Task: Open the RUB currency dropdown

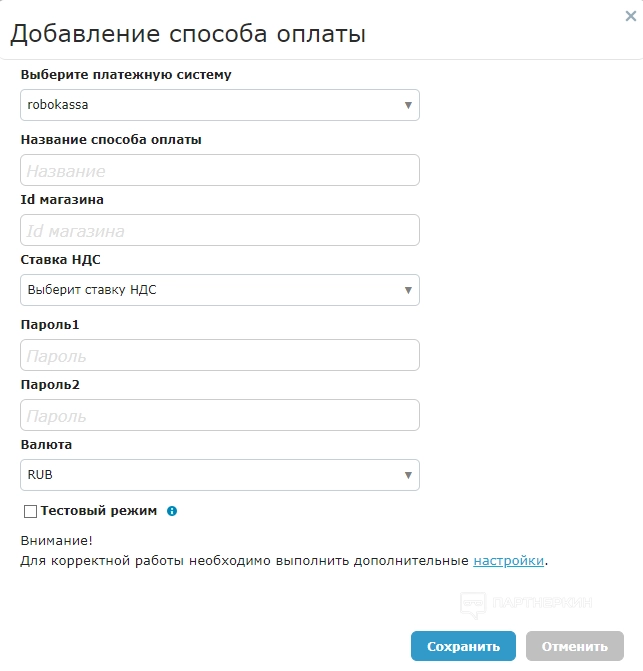Action: point(219,475)
